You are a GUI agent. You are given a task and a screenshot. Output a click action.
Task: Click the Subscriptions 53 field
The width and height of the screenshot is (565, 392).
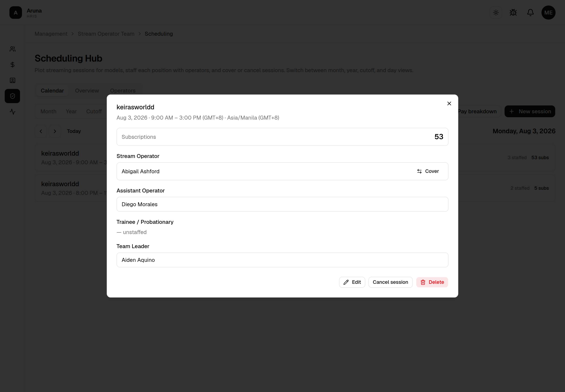pyautogui.click(x=282, y=137)
